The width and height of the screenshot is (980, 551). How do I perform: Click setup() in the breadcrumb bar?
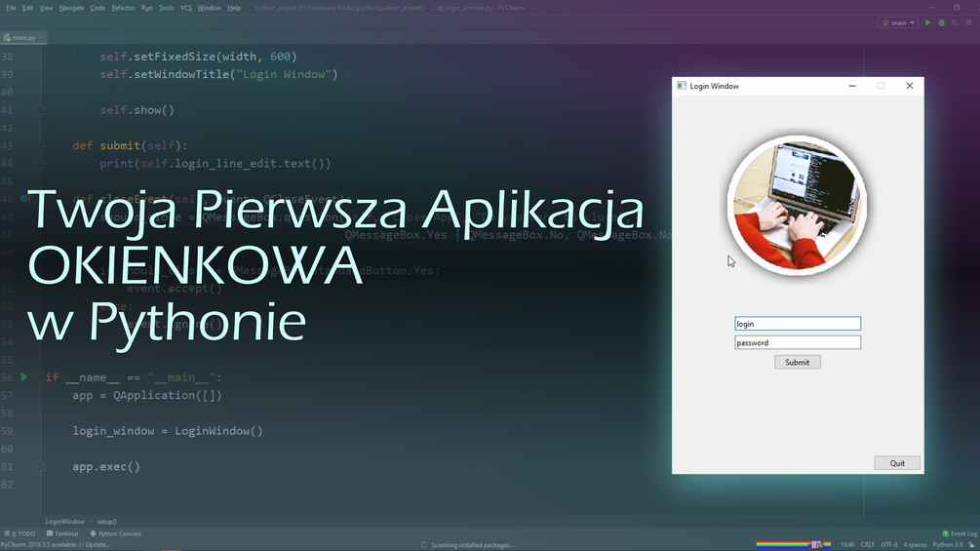107,521
